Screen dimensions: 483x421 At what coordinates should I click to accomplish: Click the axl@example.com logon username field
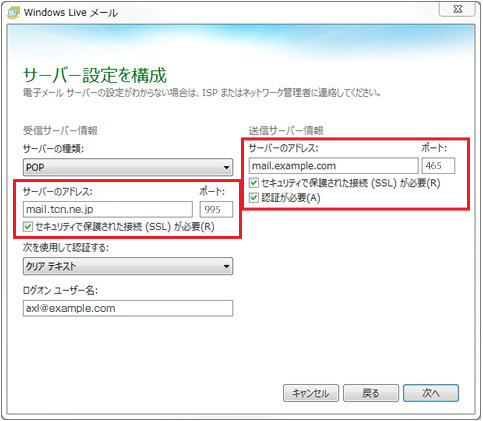[x=128, y=308]
